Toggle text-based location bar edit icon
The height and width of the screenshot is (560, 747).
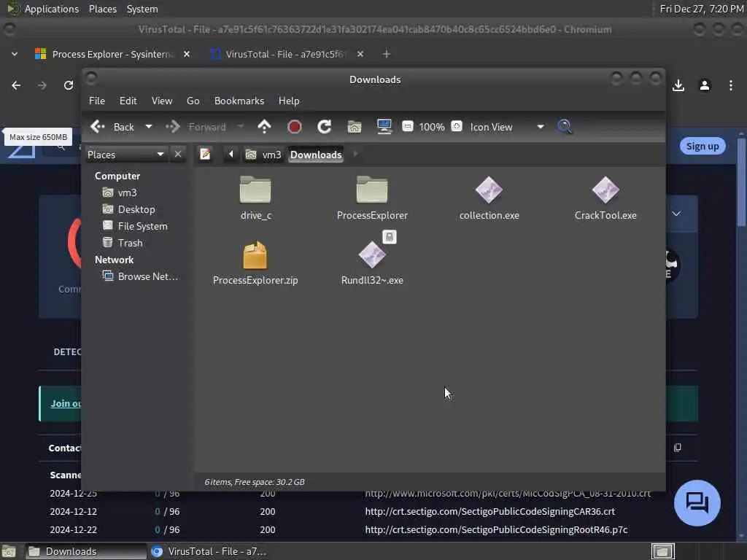click(x=205, y=155)
